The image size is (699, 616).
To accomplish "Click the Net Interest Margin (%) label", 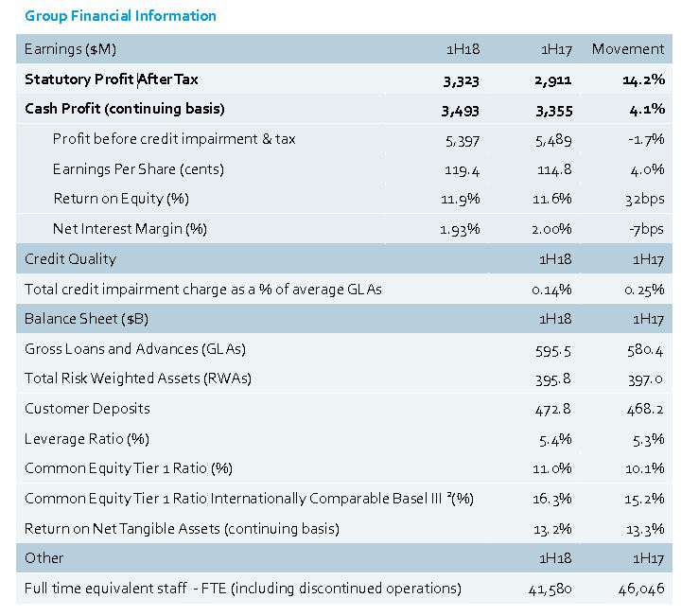I will pyautogui.click(x=130, y=229).
